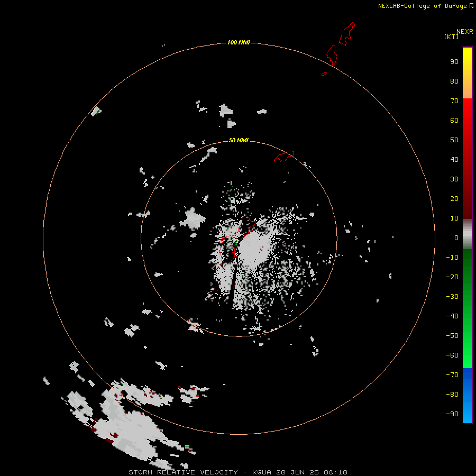Click the -80 value on the velocity scale

click(x=452, y=395)
